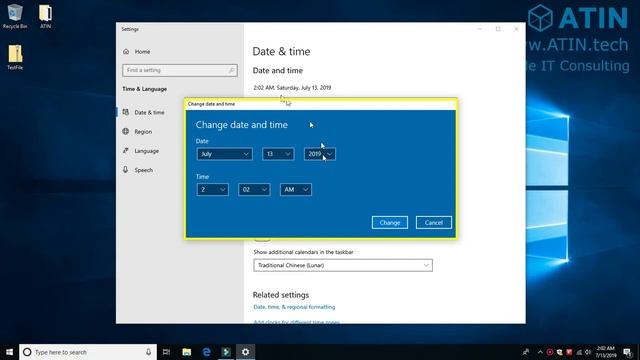Open the volume tray icon
This screenshot has width=640, height=360.
[x=588, y=352]
